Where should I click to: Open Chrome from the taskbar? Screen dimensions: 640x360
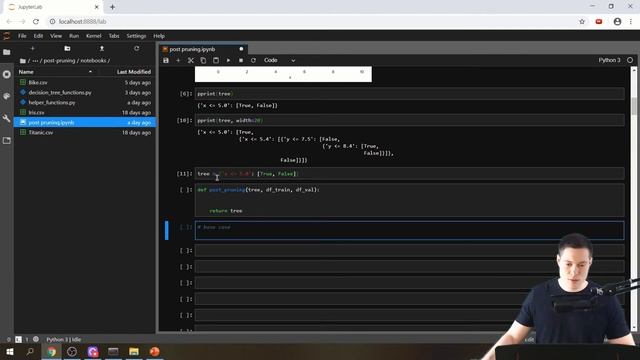click(51, 351)
